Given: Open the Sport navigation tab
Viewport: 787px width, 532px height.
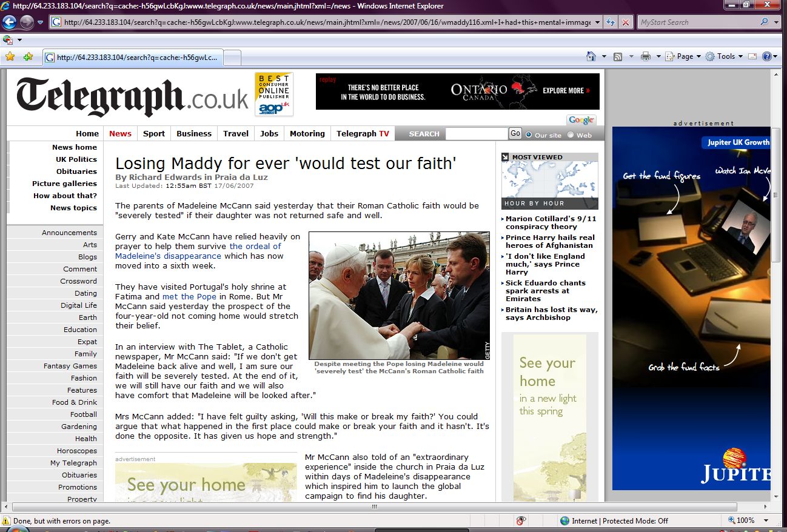Looking at the screenshot, I should (x=154, y=134).
